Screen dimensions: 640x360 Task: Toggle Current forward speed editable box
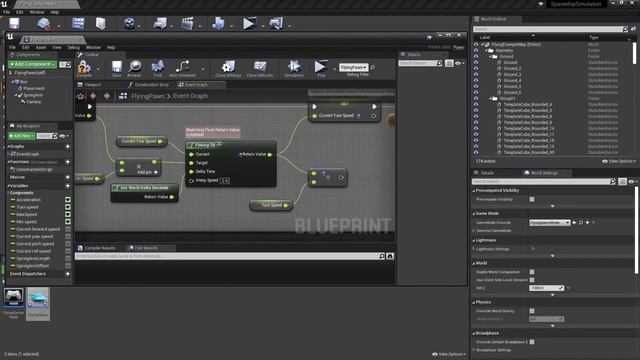pos(68,229)
